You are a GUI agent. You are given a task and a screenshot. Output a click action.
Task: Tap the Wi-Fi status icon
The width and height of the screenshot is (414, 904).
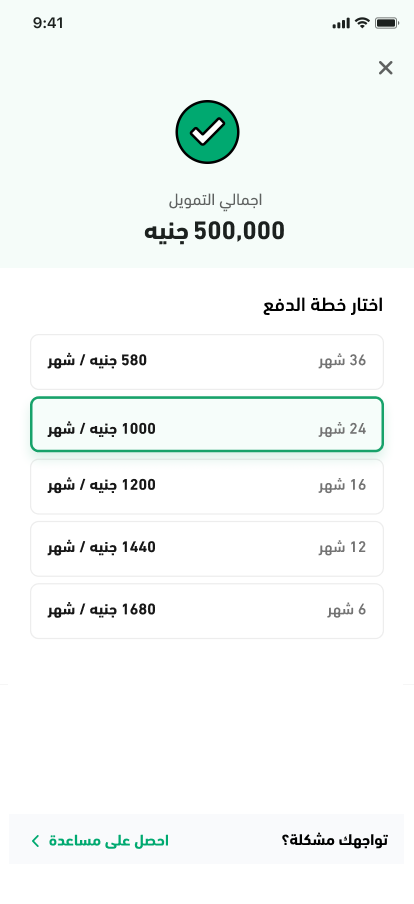[362, 23]
